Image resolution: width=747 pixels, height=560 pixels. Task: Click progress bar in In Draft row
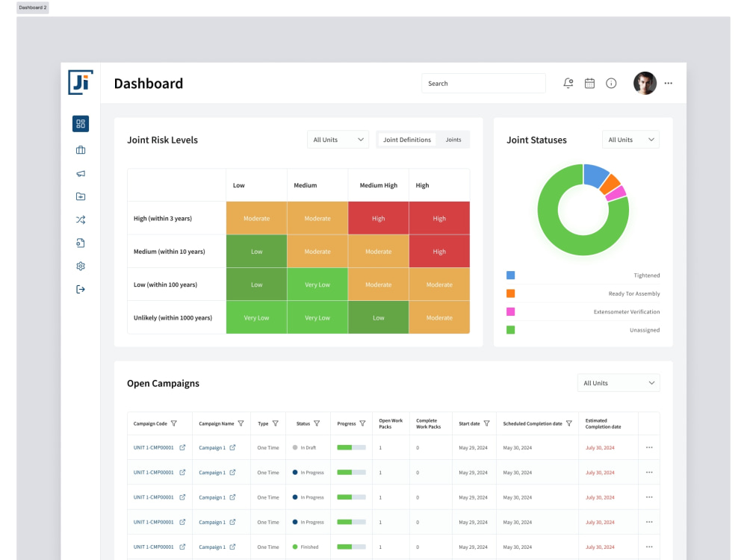point(351,447)
